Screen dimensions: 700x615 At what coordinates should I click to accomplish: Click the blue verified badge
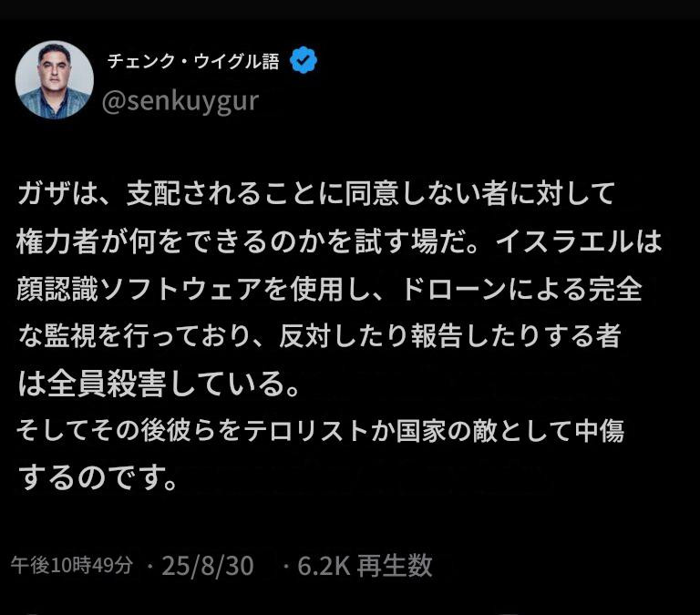click(x=304, y=60)
